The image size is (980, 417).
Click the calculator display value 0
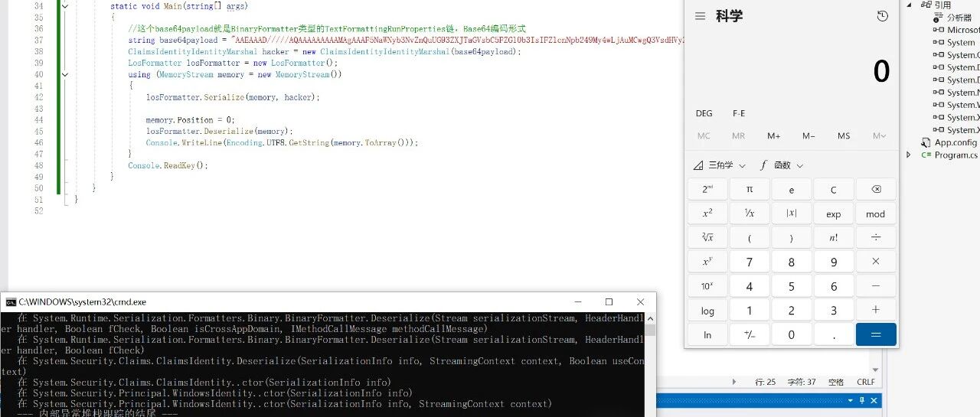[x=881, y=72]
